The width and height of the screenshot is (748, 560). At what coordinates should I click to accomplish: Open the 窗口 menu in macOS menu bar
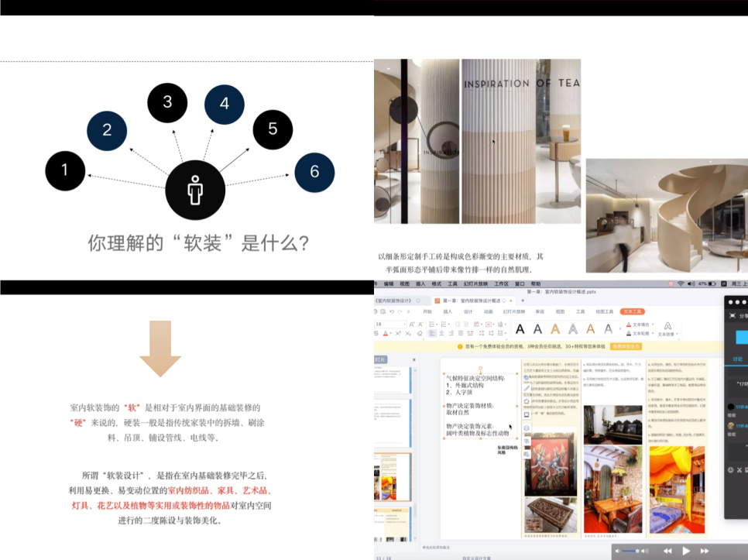[x=520, y=283]
